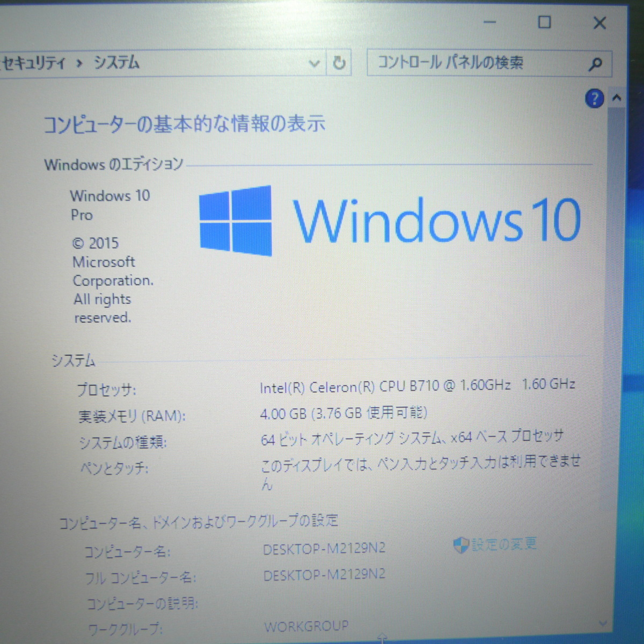Click the magnifier icon in the search box
644x644 pixels.
click(595, 64)
